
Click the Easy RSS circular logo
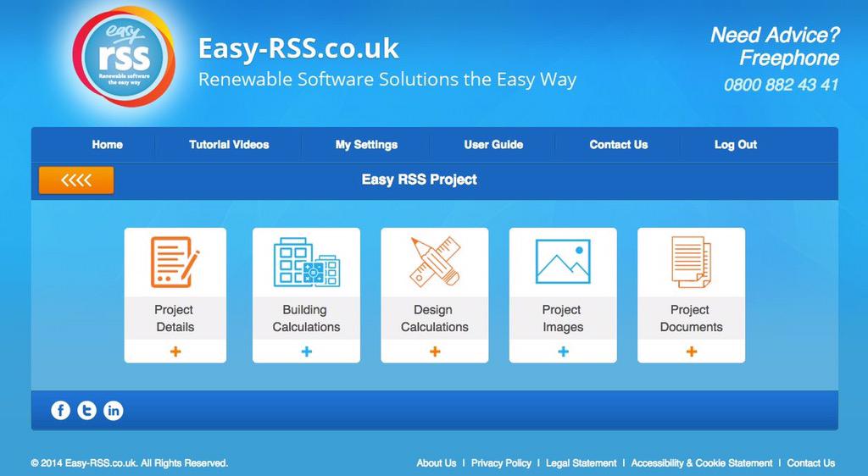click(124, 57)
